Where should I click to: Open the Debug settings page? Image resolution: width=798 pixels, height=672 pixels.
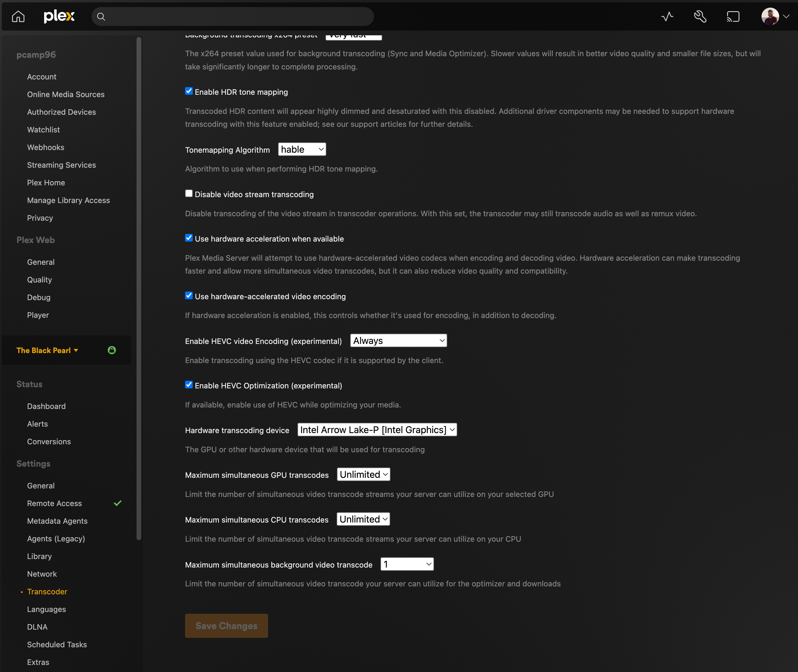39,297
